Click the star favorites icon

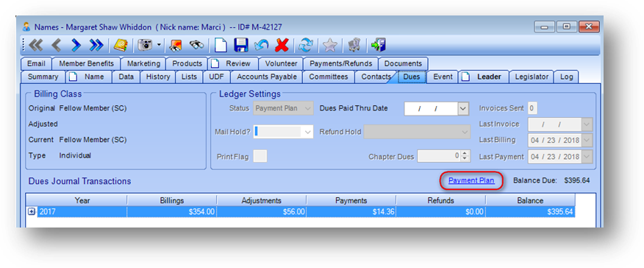coord(330,45)
